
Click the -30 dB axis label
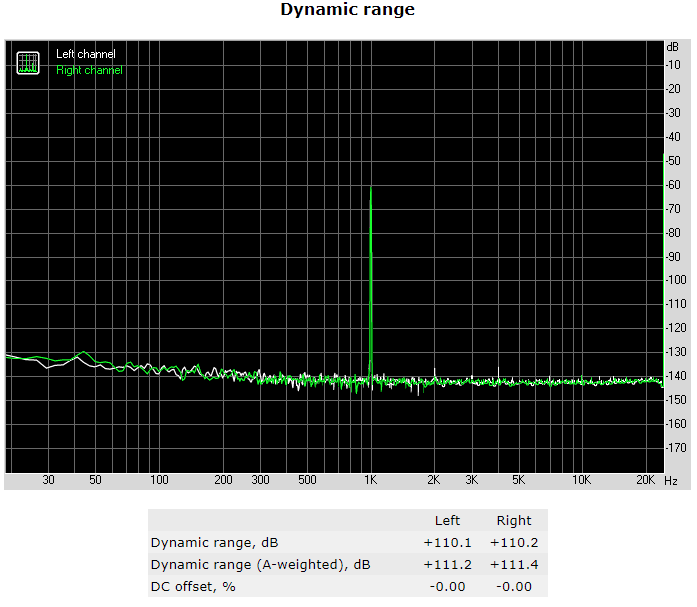coord(673,113)
